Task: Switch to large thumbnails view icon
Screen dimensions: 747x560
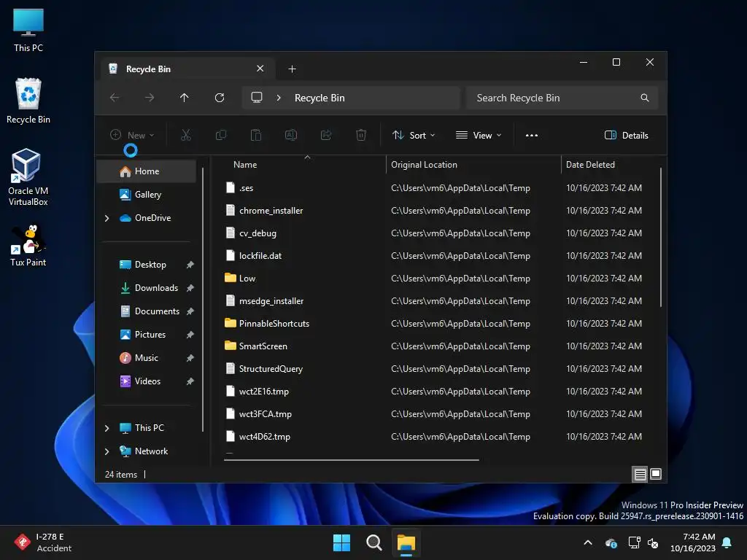Action: (656, 474)
